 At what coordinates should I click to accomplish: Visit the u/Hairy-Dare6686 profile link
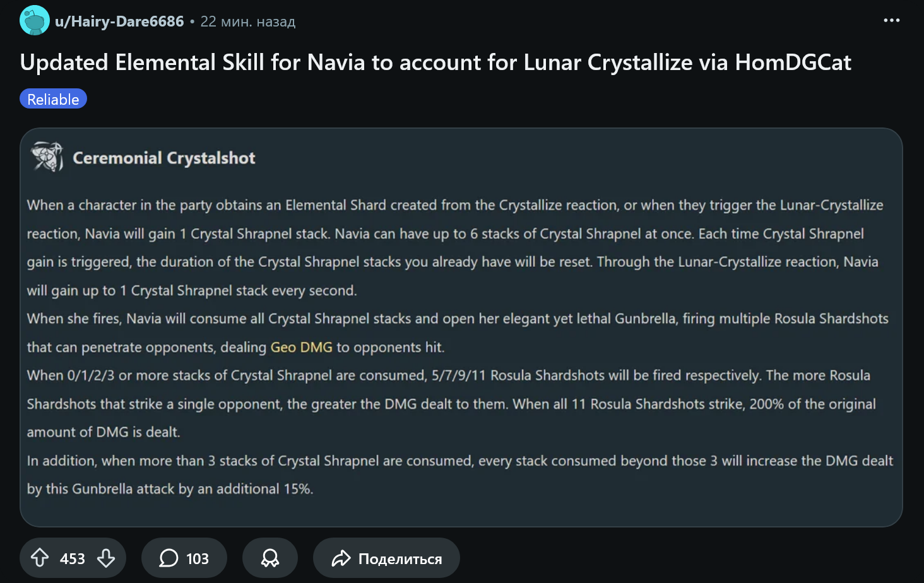click(119, 21)
